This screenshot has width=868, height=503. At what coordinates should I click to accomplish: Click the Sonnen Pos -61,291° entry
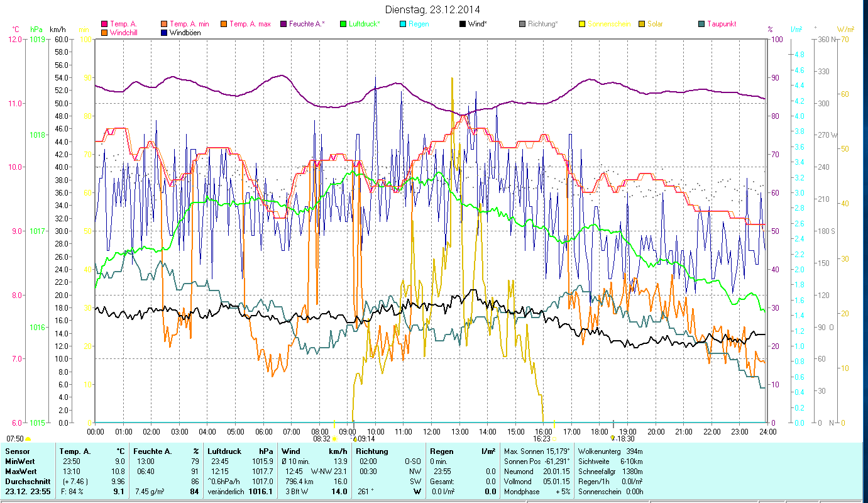(537, 462)
